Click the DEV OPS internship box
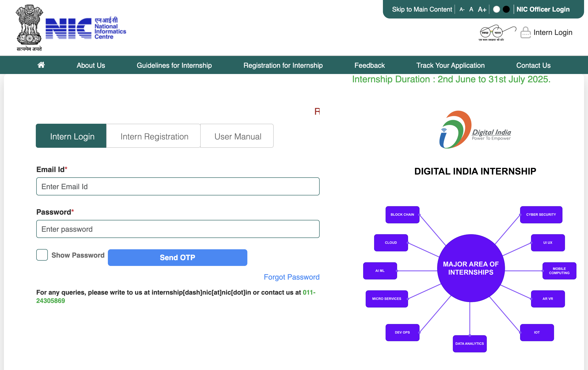588x370 pixels. (402, 333)
